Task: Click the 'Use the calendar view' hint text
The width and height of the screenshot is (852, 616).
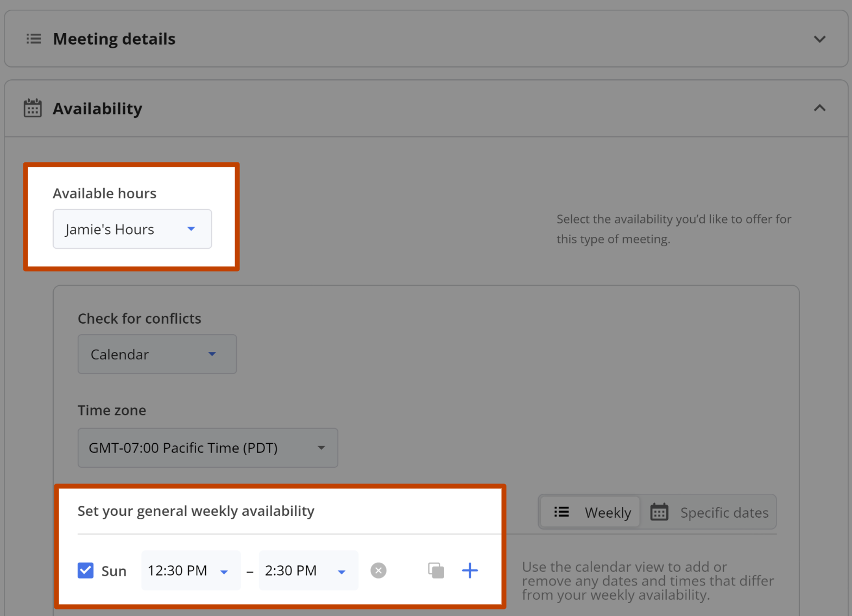Action: [648, 581]
